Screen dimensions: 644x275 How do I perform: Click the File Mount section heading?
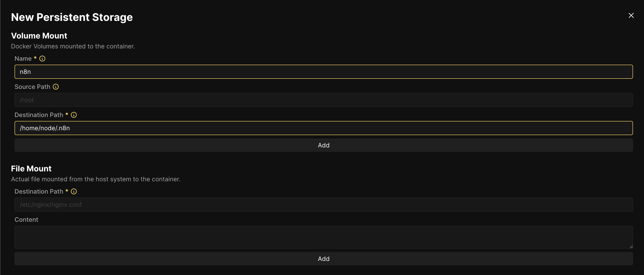[31, 169]
